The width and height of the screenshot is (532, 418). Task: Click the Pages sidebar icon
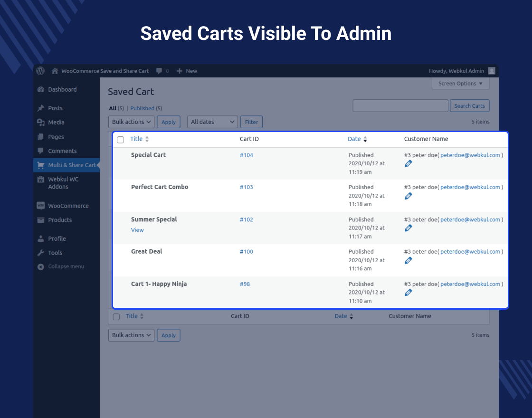pos(41,137)
